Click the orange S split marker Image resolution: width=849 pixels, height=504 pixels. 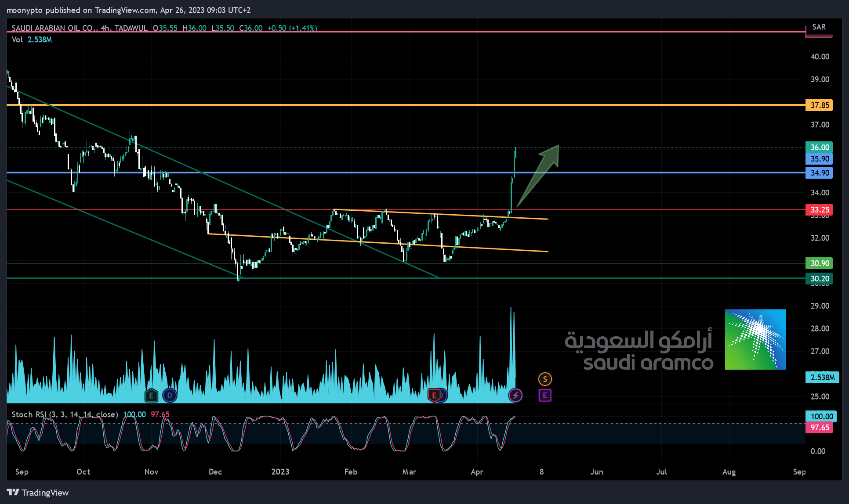tap(545, 379)
